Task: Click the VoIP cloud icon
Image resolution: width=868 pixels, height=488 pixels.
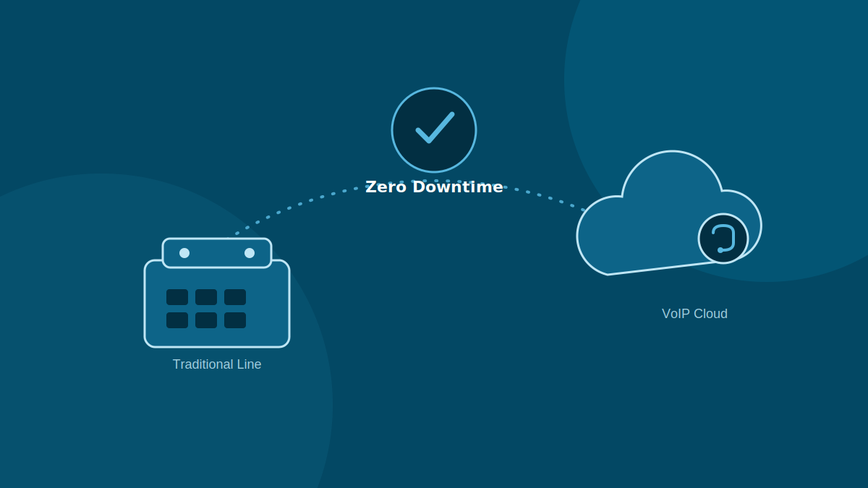Action: click(669, 213)
